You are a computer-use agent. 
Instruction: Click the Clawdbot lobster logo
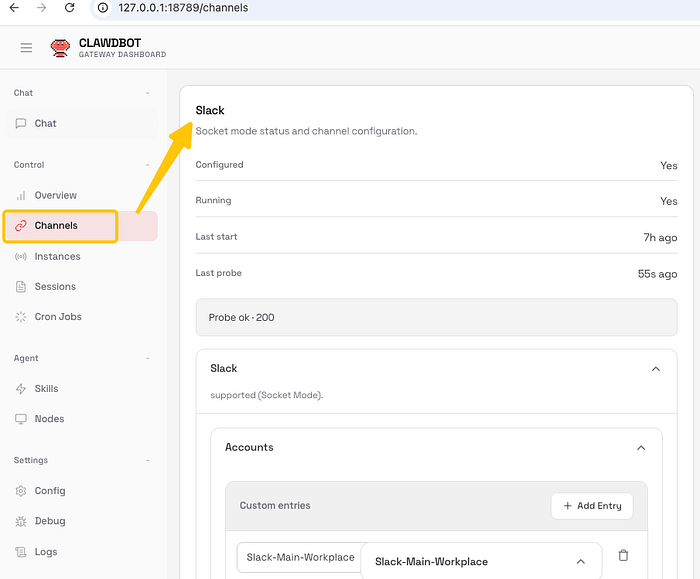pos(60,48)
